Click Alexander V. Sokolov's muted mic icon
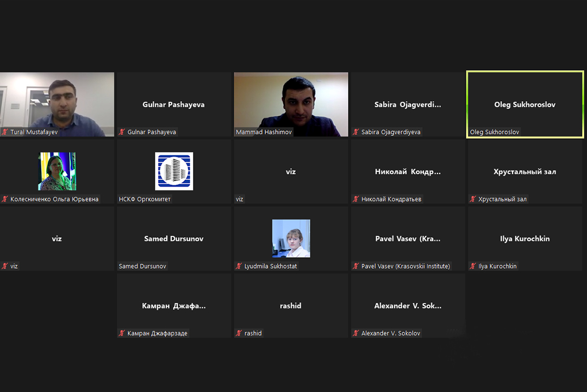Viewport: 587px width, 392px height. click(356, 333)
